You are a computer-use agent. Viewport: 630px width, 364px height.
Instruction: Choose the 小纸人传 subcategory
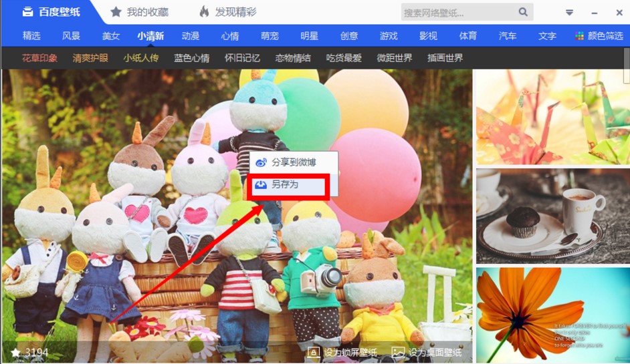141,58
